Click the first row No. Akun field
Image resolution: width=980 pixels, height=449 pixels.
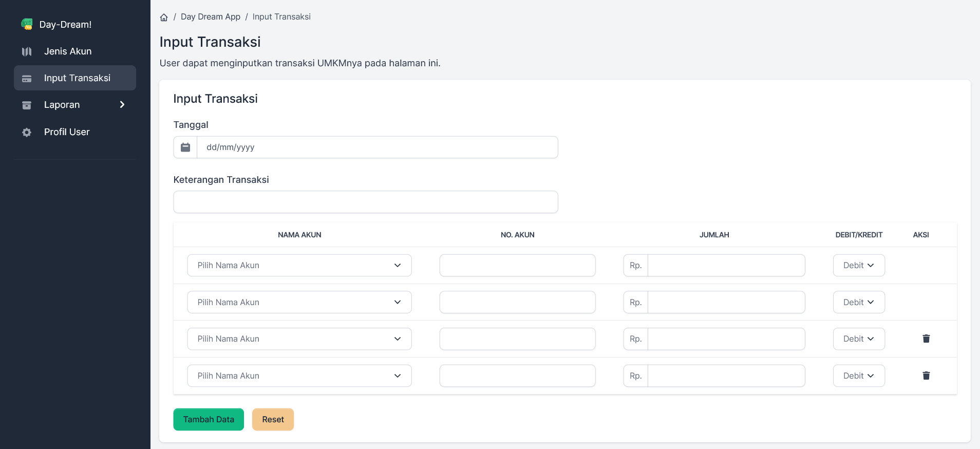517,266
